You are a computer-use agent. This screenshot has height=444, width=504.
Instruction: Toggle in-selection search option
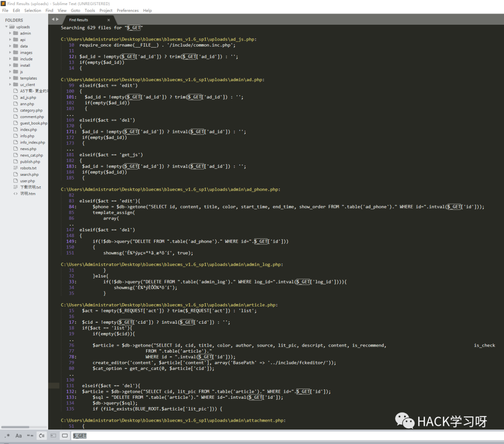(53, 436)
